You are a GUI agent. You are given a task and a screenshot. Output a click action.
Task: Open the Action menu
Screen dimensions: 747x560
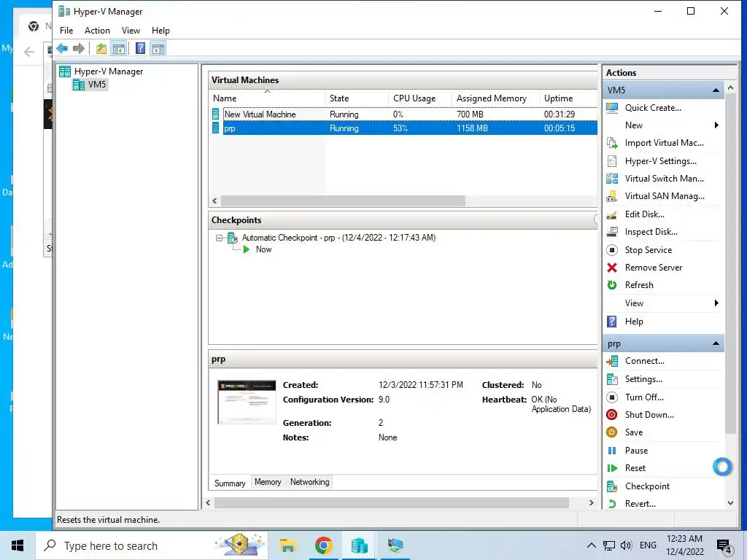97,31
